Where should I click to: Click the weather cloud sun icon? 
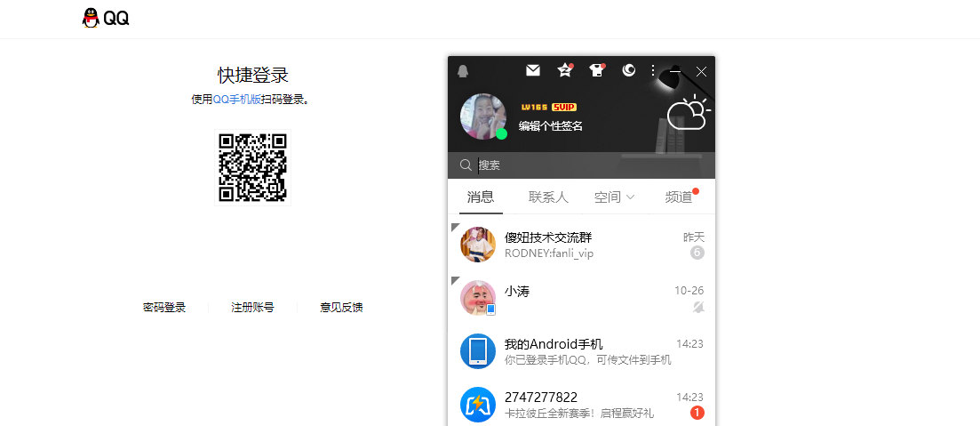[x=689, y=113]
